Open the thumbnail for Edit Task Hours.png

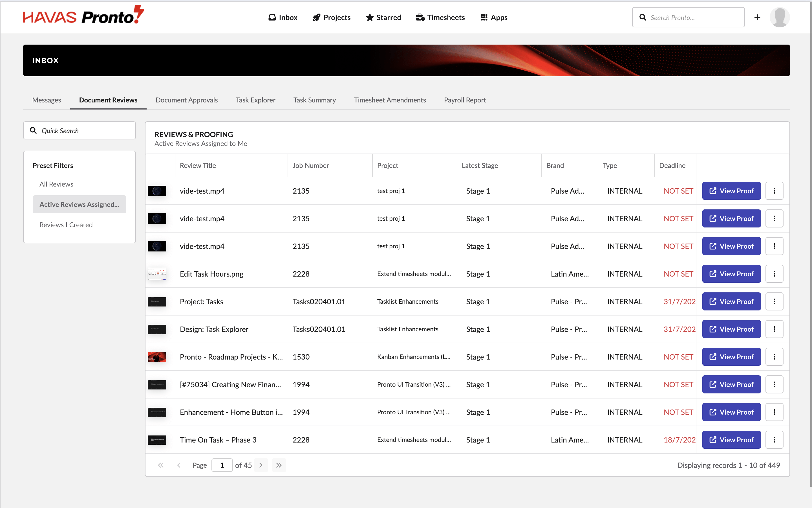point(157,274)
